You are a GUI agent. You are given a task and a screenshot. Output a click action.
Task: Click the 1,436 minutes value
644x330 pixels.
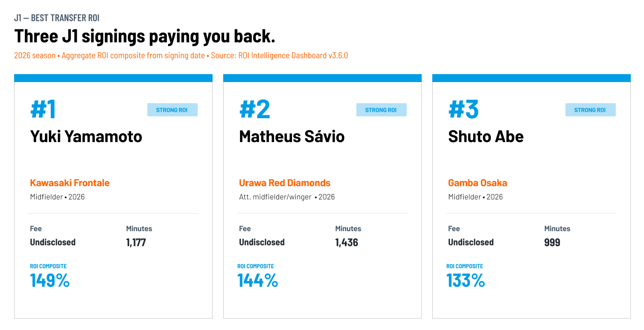[347, 242]
